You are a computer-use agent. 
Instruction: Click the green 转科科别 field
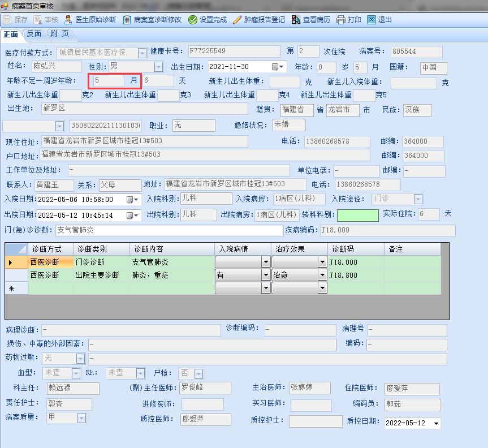point(358,216)
